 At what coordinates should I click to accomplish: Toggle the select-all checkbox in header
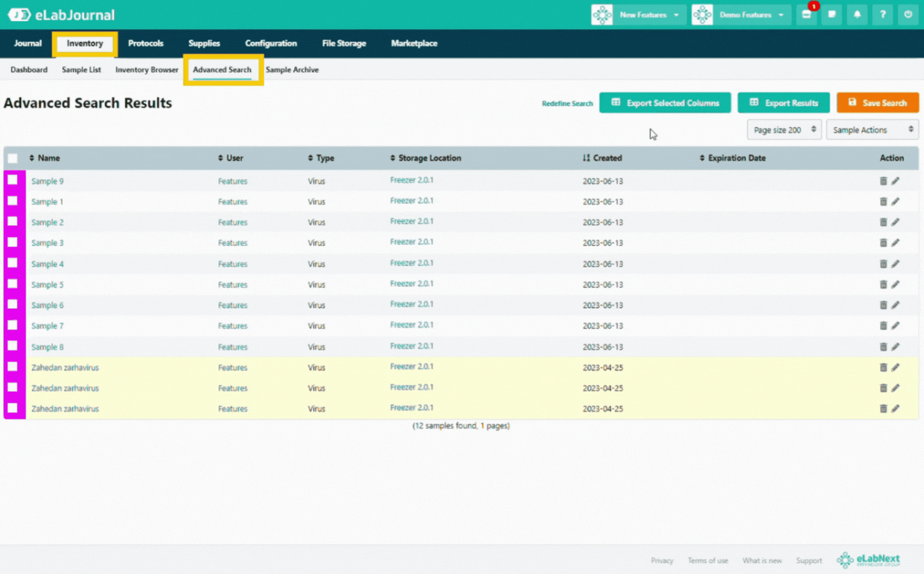pyautogui.click(x=13, y=158)
